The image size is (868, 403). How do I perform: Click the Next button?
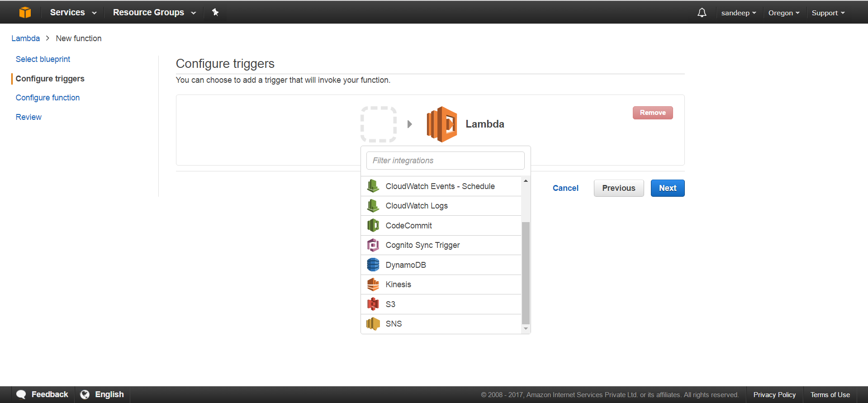click(x=668, y=188)
